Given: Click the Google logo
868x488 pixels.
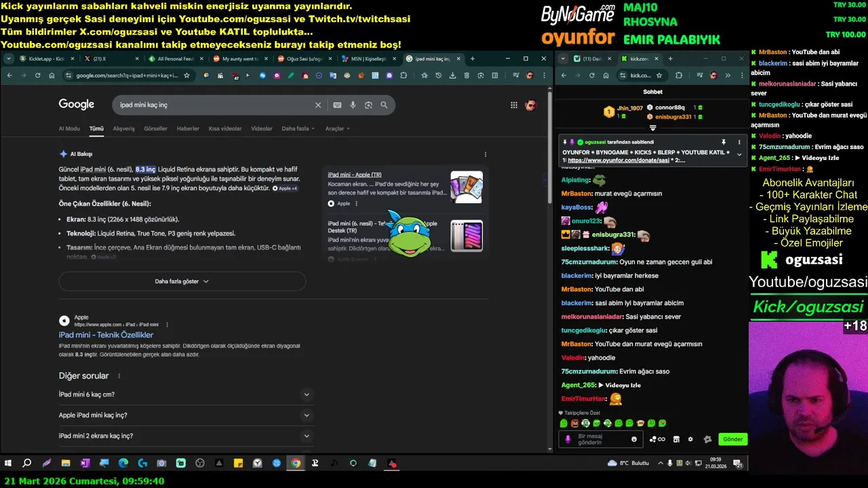Looking at the screenshot, I should point(76,104).
